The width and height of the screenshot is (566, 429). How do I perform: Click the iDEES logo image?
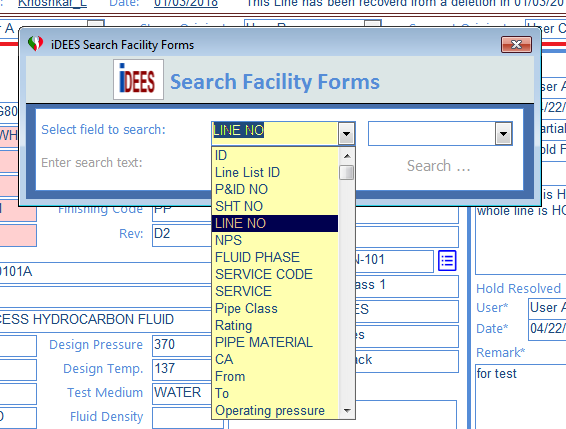pos(138,79)
